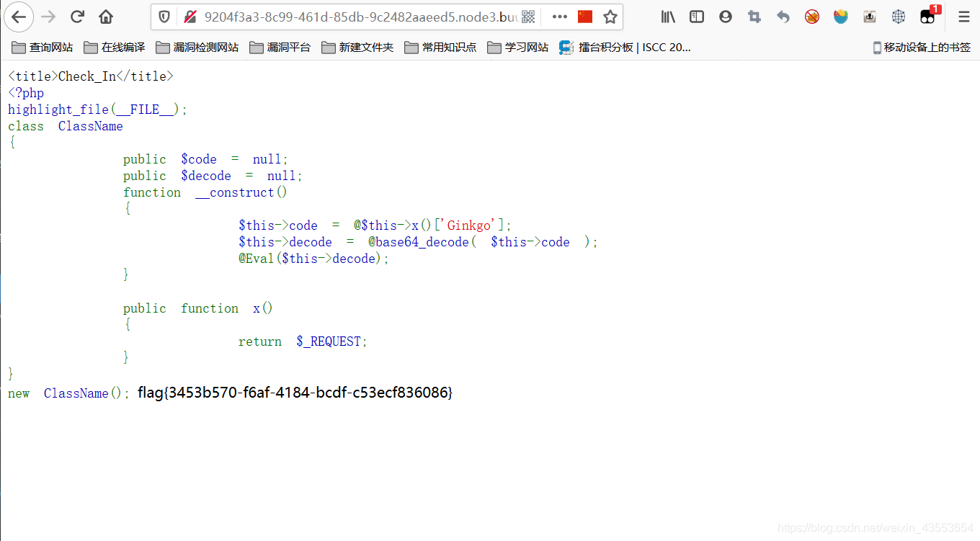Click 'public $decode = null;' line
This screenshot has height=541, width=980.
[x=213, y=176]
